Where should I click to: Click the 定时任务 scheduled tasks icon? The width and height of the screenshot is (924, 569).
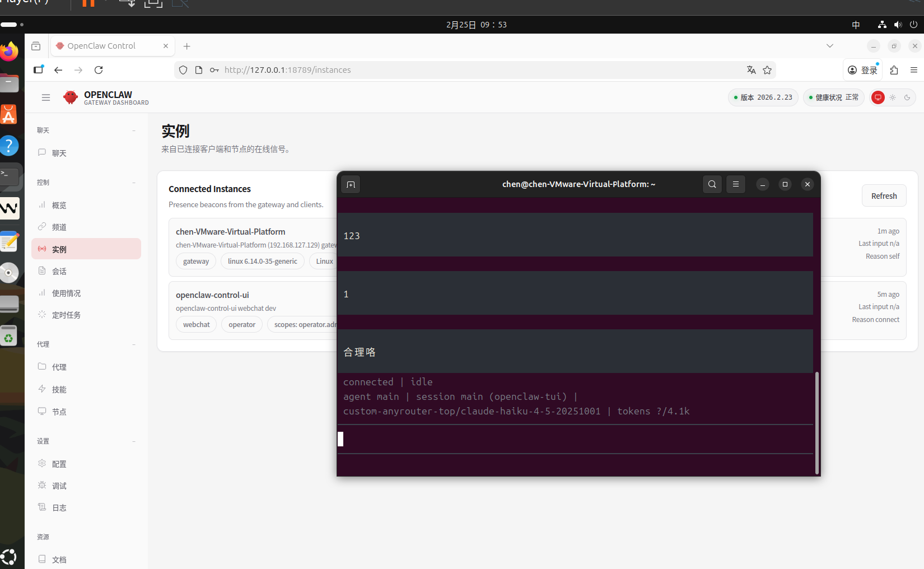pos(42,314)
